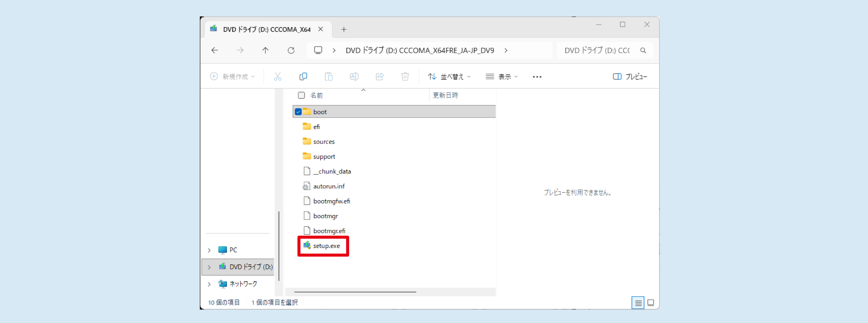Screen dimensions: 868x323
Task: Select the DVD drive tab title
Action: 267,29
